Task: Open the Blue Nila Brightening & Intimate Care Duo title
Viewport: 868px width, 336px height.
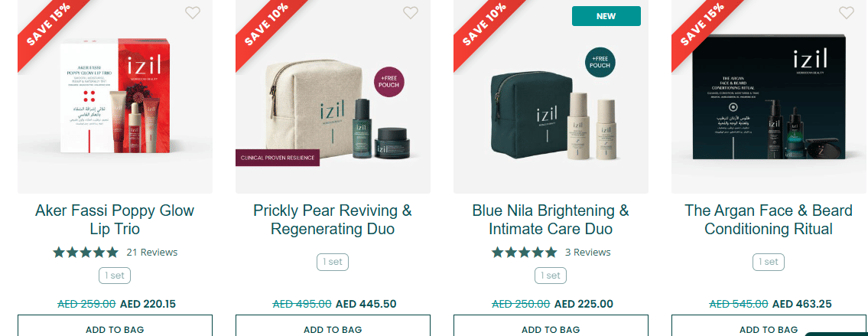Action: [x=551, y=220]
